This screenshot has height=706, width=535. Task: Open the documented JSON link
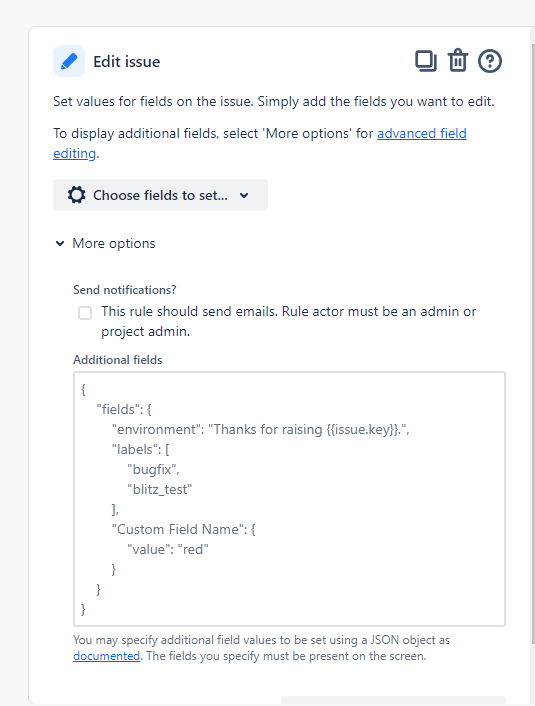click(x=106, y=656)
